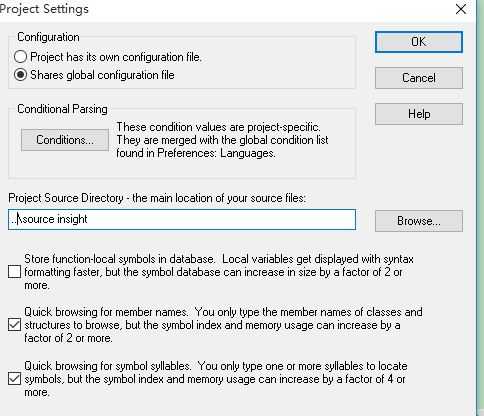Screen dimensions: 484x416
Task: Select the 'Shares global configuration file' radio button
Action: tap(20, 75)
